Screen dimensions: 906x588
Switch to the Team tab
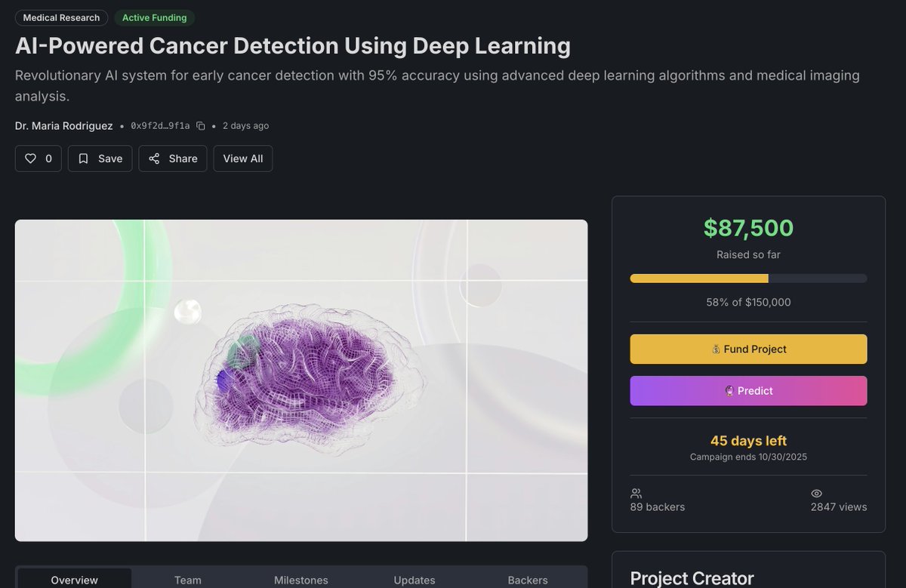tap(188, 580)
